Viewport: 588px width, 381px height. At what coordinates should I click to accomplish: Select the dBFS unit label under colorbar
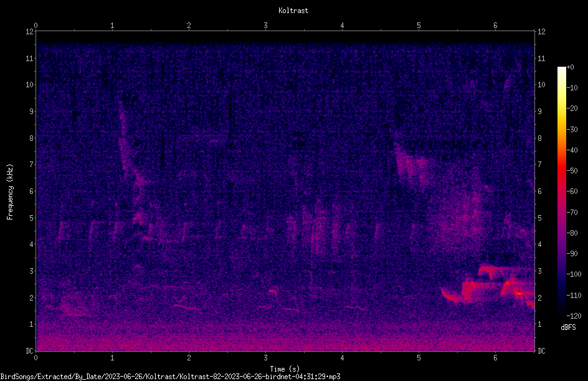(568, 327)
